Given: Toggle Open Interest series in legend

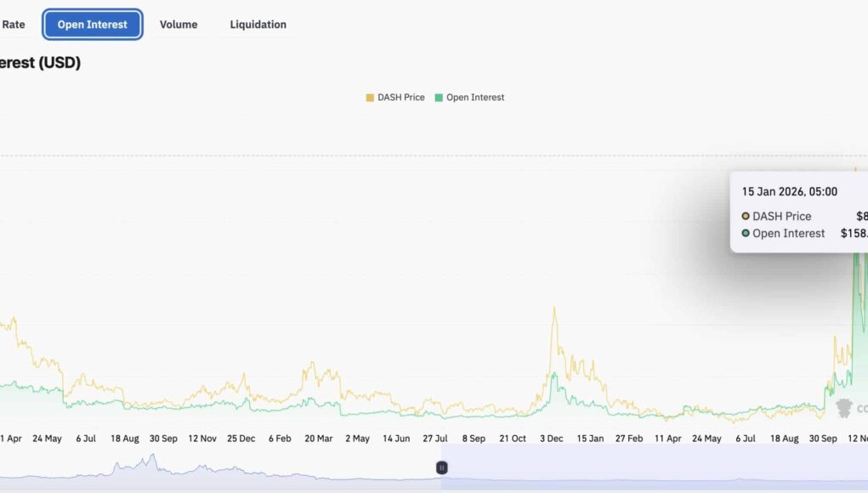Looking at the screenshot, I should 474,98.
